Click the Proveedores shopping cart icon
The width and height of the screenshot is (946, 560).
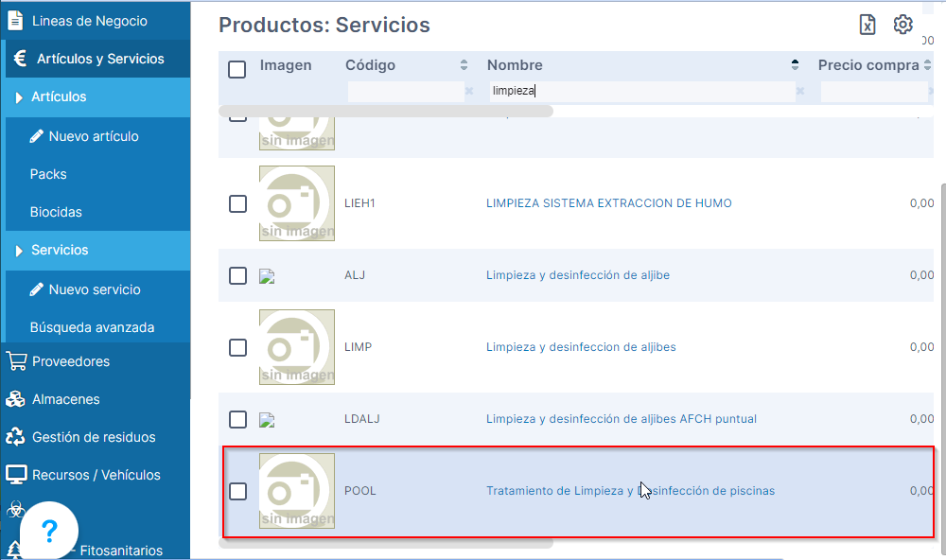coord(16,361)
